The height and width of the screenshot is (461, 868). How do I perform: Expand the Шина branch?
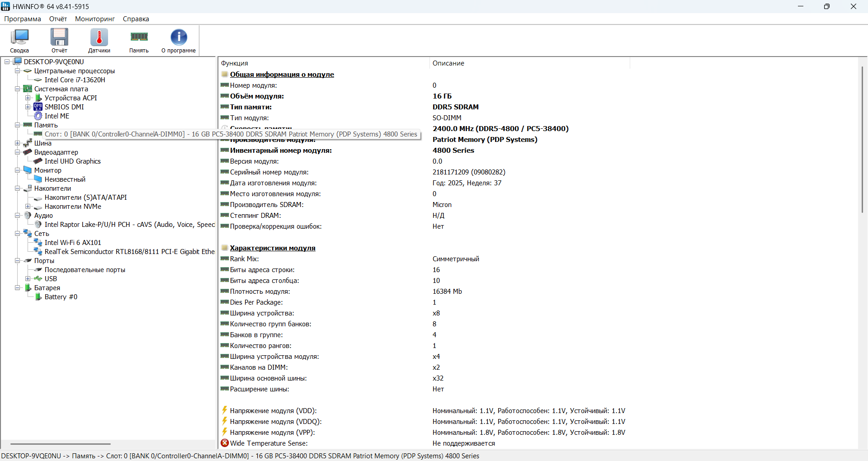coord(18,143)
